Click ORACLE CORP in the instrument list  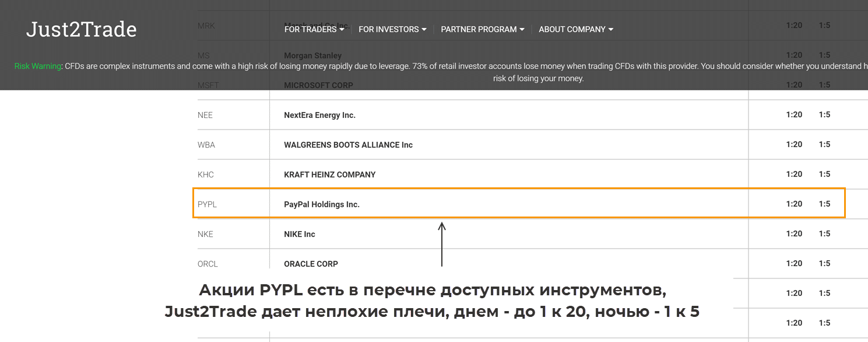click(x=311, y=264)
